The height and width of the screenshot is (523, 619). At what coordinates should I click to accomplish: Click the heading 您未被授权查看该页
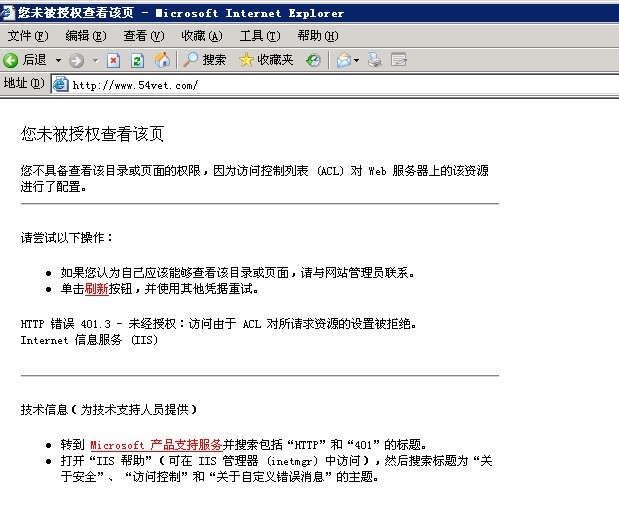tap(92, 134)
